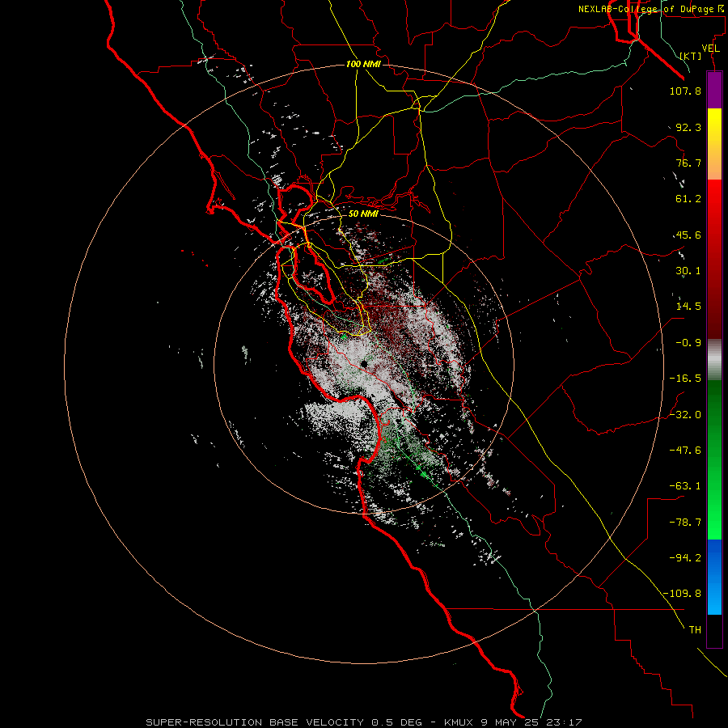Select the 92.3 velocity scale value
The width and height of the screenshot is (728, 728).
coord(688,127)
